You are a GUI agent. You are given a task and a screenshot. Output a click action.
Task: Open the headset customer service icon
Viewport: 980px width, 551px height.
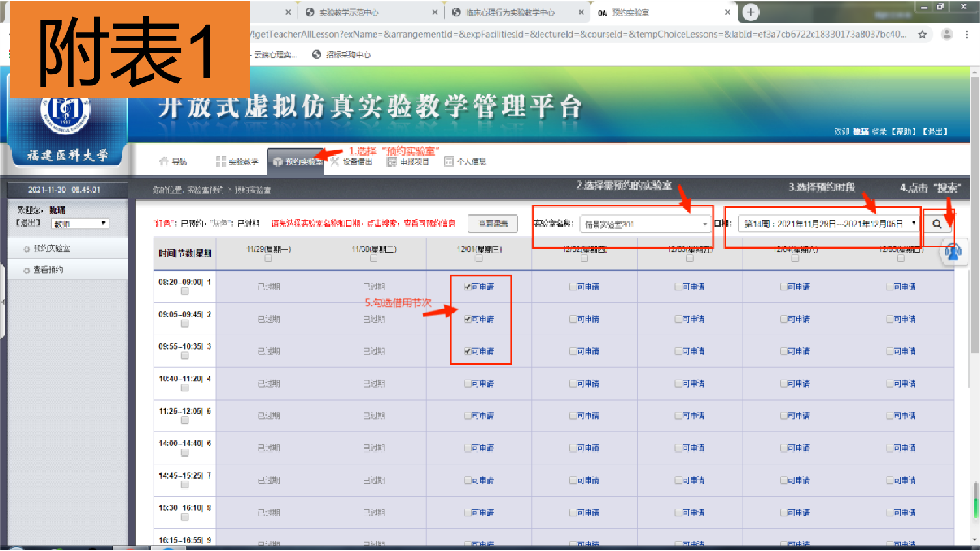(x=953, y=251)
